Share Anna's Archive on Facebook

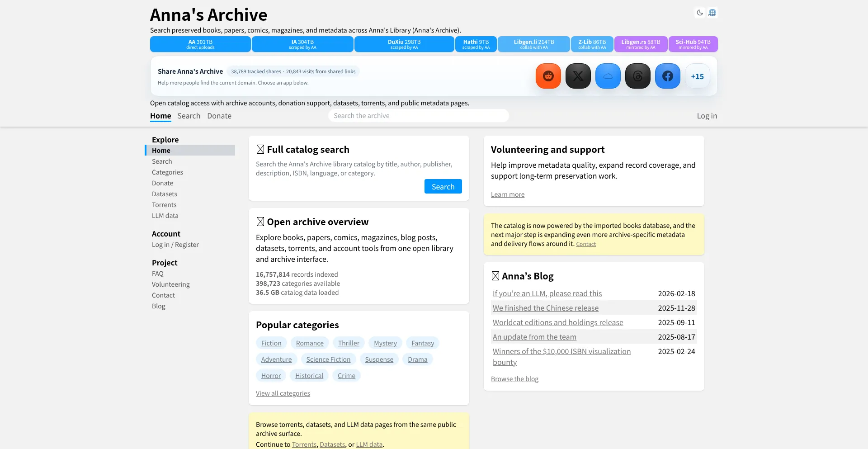668,76
